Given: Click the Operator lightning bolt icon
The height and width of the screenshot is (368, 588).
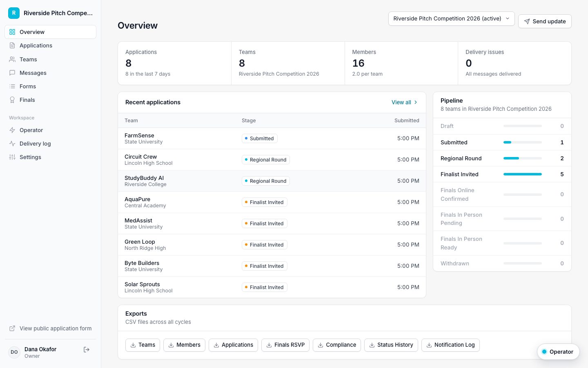Looking at the screenshot, I should [12, 130].
